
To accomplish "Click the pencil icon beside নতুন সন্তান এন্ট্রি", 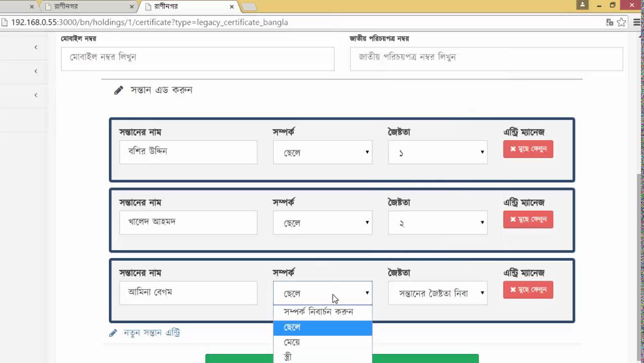I will tap(113, 333).
